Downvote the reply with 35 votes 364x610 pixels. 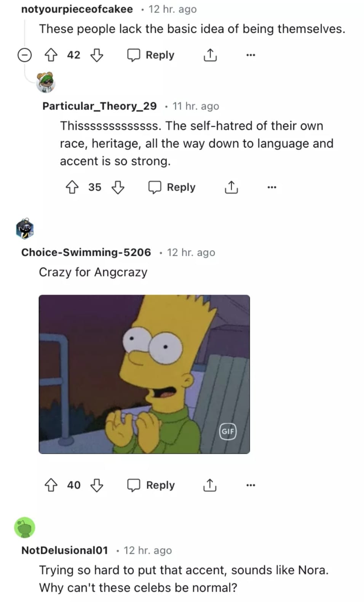pyautogui.click(x=118, y=187)
